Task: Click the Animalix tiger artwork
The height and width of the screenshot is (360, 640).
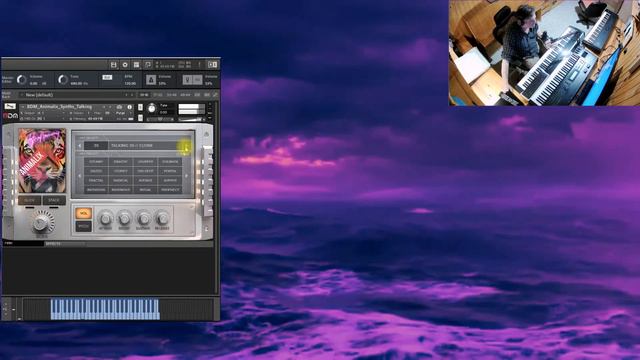Action: [42, 161]
